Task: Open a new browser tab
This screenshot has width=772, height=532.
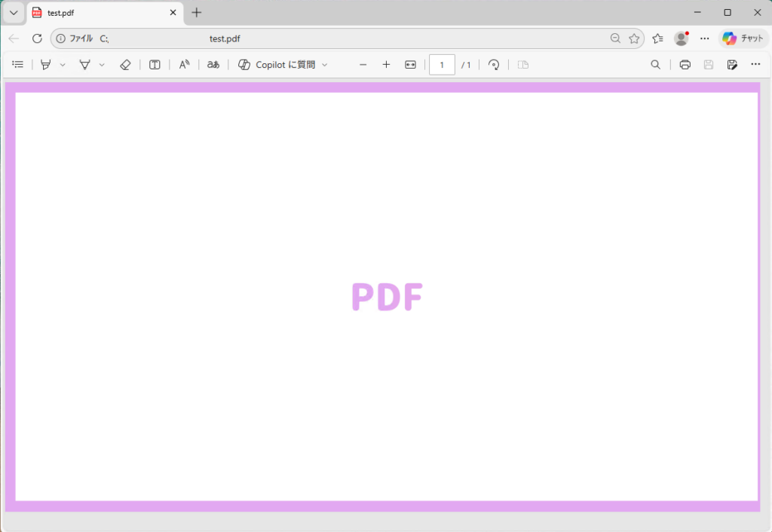Action: pyautogui.click(x=197, y=13)
